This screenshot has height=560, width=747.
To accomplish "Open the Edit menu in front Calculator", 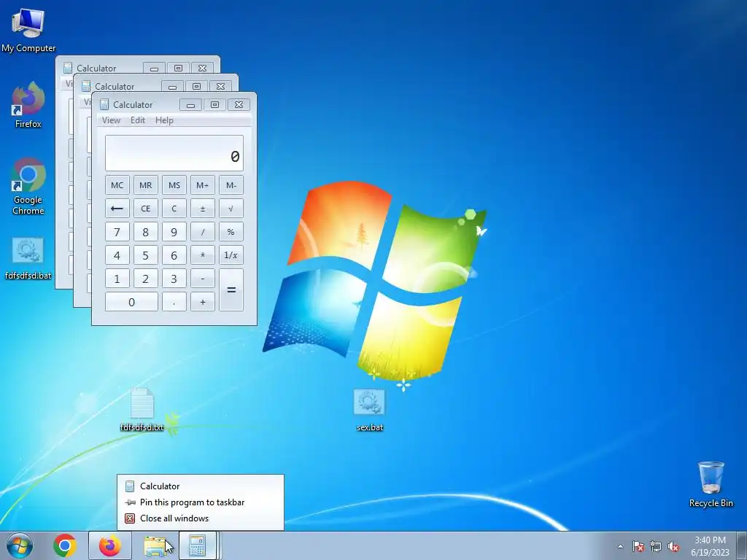I will point(138,120).
